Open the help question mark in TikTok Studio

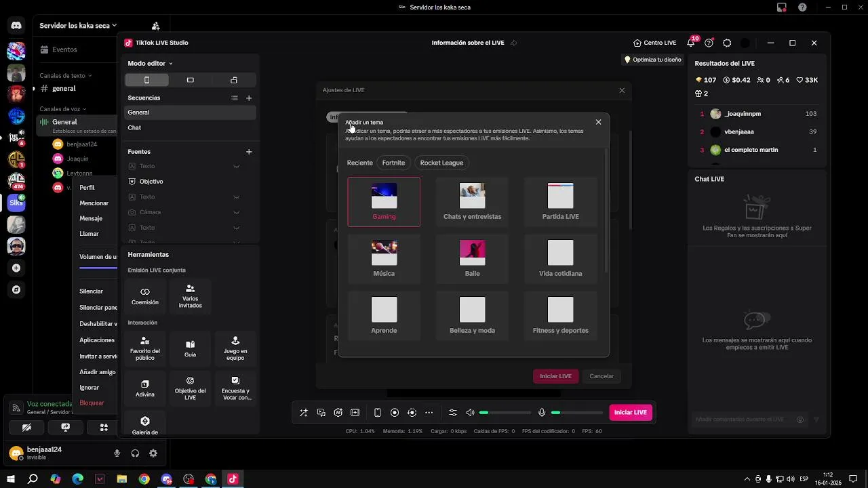pyautogui.click(x=709, y=43)
